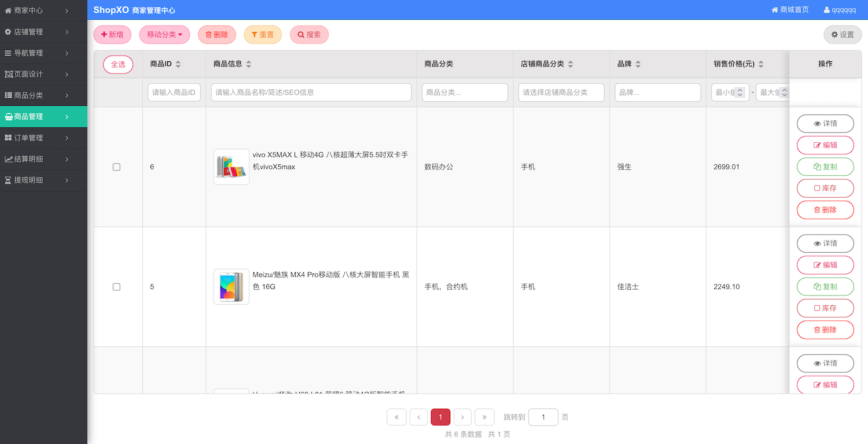
Task: Select page 1 in the pagination
Action: click(x=440, y=417)
